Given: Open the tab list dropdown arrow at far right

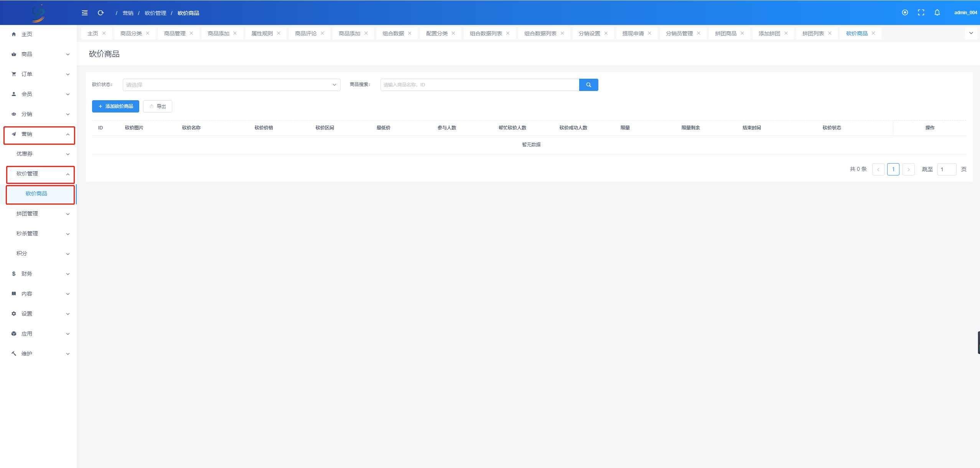Looking at the screenshot, I should [x=971, y=33].
